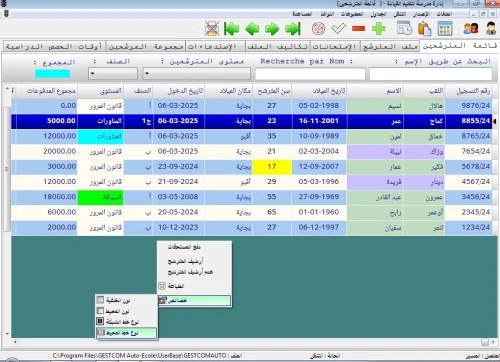The image size is (500, 362).
Task: Select the green level cell in row 3456/24
Action: tap(100, 197)
